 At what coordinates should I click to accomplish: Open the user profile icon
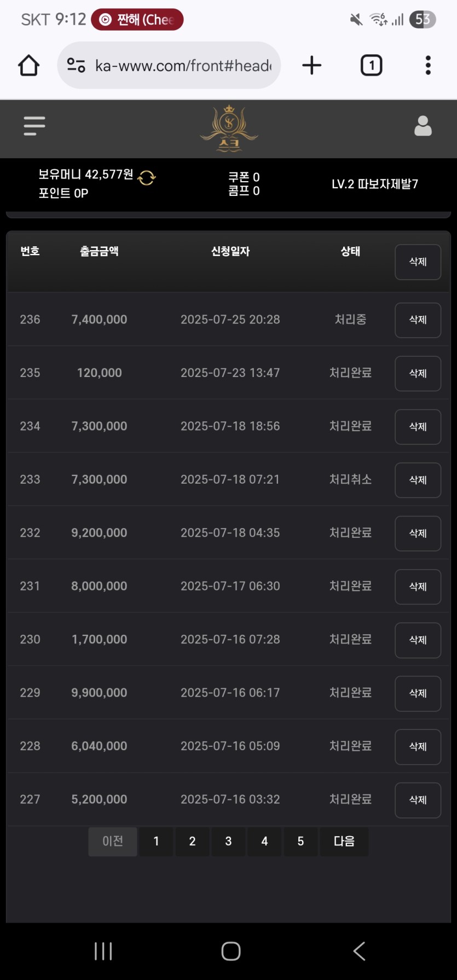[x=423, y=126]
